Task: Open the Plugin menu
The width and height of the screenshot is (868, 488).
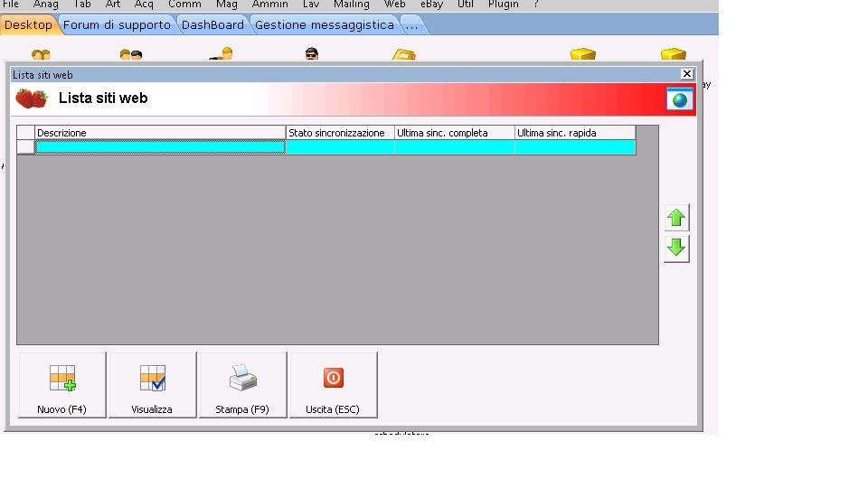Action: pos(504,5)
